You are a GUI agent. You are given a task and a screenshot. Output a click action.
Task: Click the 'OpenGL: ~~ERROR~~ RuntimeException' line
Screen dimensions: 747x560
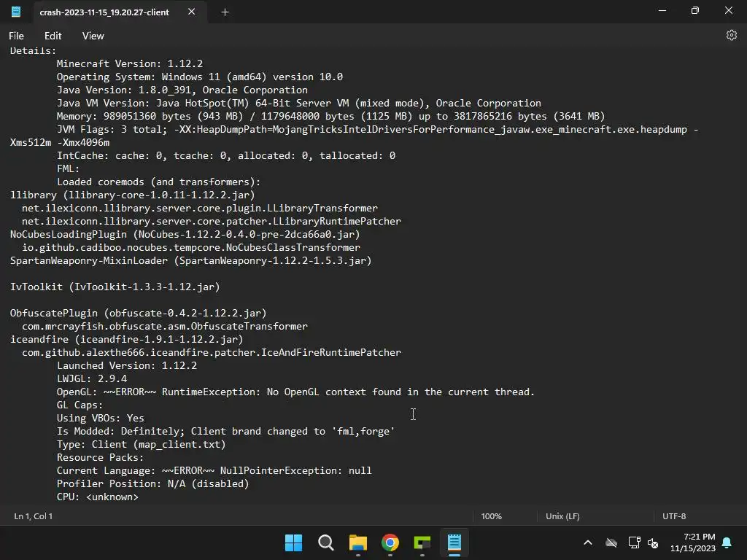click(295, 392)
